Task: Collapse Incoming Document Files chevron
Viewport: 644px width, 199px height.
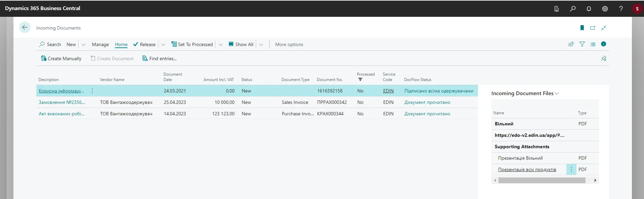Action: click(557, 93)
